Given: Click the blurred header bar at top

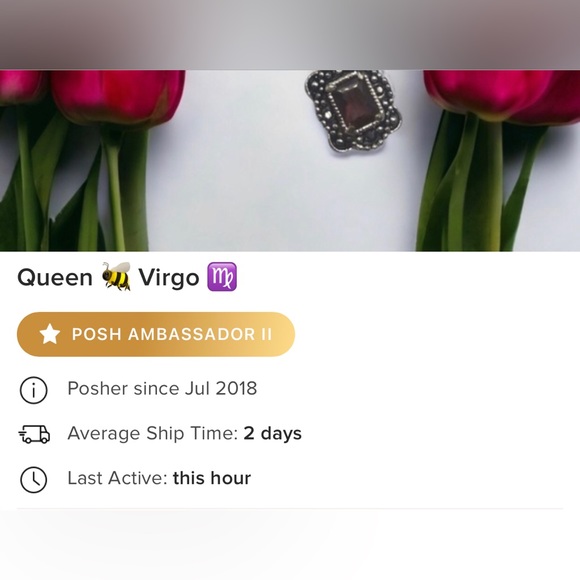Looking at the screenshot, I should [x=290, y=34].
